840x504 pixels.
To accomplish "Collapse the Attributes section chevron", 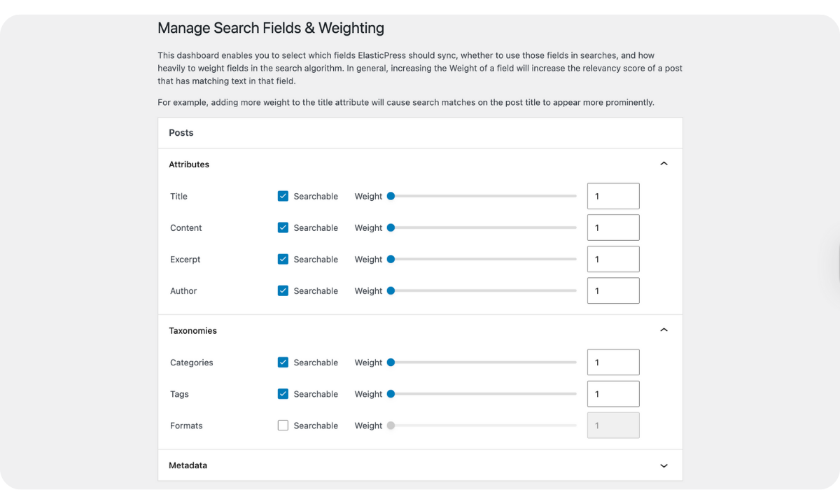I will (664, 164).
